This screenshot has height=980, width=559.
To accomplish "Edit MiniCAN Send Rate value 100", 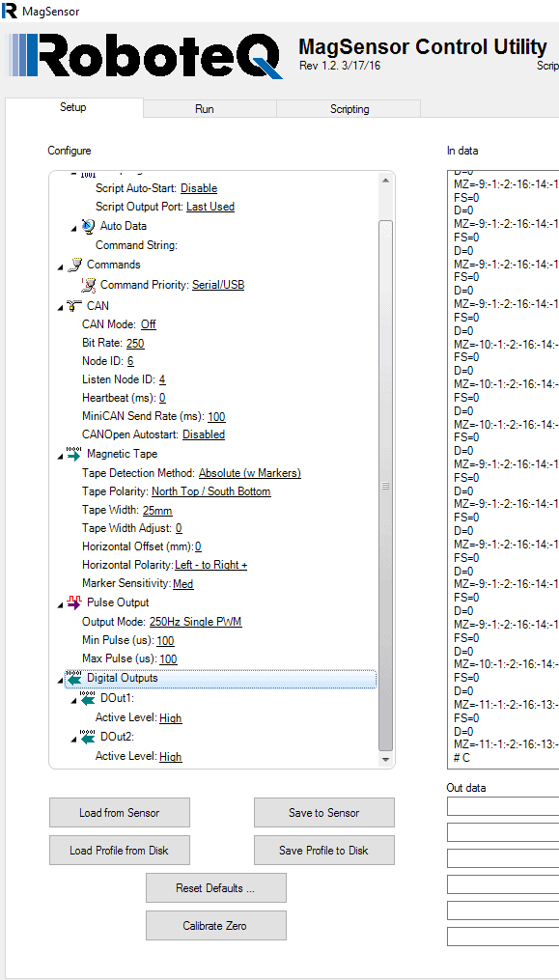I will tap(217, 416).
